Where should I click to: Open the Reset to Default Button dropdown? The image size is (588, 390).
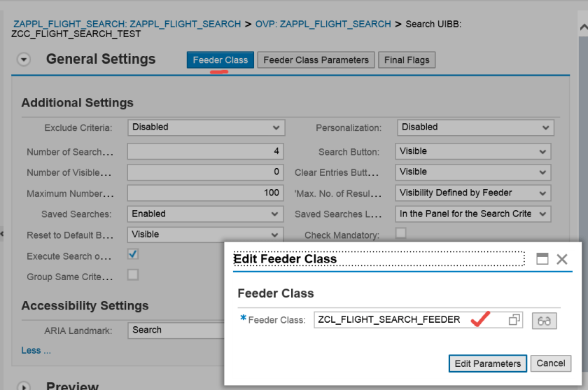pos(206,235)
